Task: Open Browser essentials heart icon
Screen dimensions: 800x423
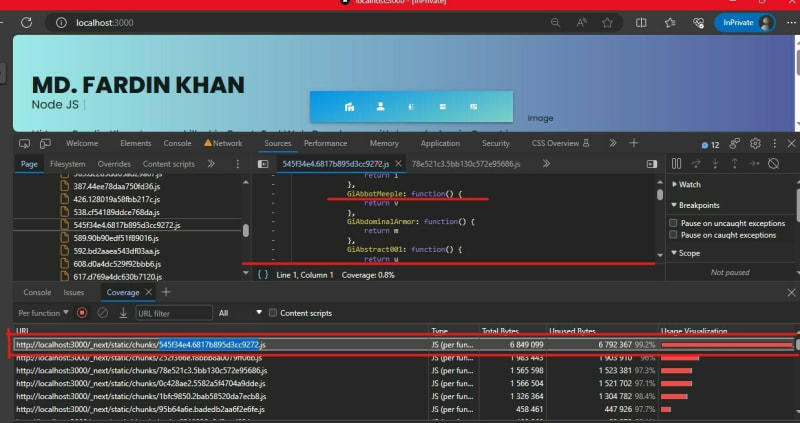Action: [698, 22]
